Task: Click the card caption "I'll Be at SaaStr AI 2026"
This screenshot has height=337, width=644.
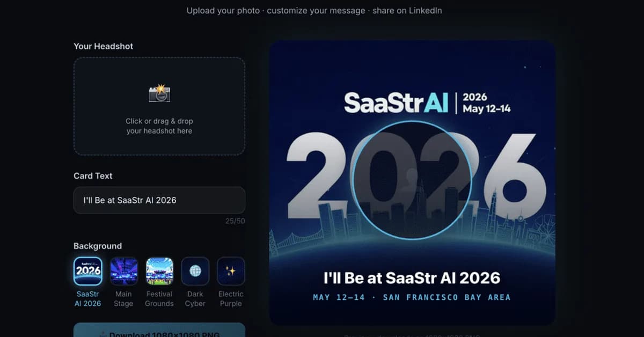Action: point(412,278)
